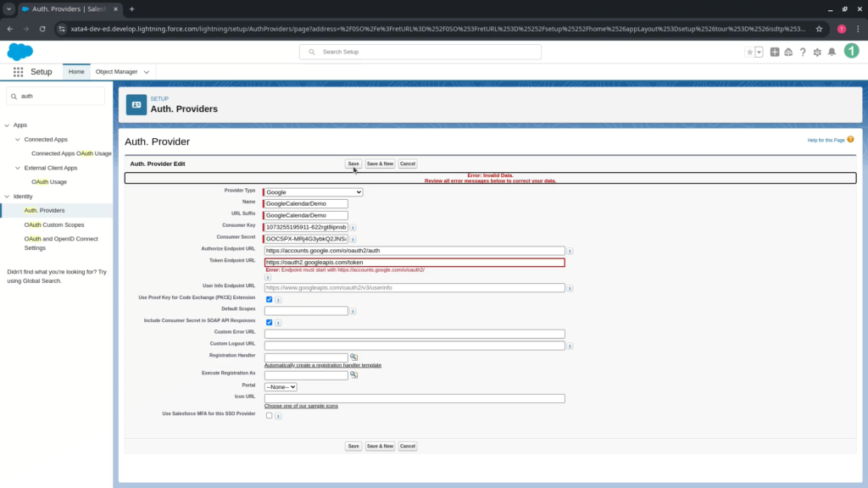Open the Help for this Page link
868x488 pixels.
(826, 141)
